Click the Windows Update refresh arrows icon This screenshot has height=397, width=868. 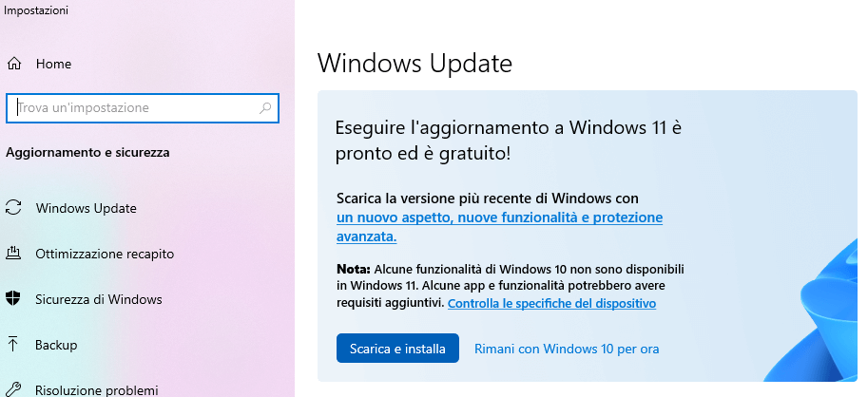tap(14, 208)
